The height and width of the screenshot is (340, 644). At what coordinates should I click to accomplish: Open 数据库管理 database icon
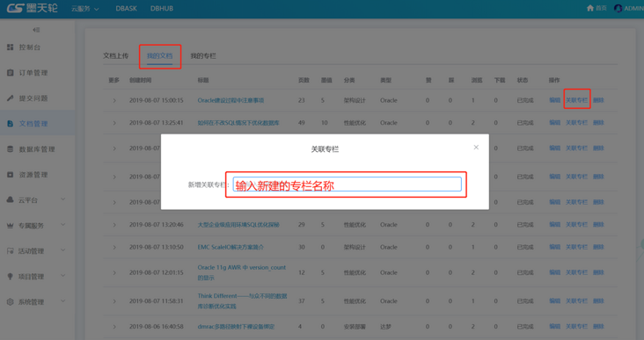[11, 149]
